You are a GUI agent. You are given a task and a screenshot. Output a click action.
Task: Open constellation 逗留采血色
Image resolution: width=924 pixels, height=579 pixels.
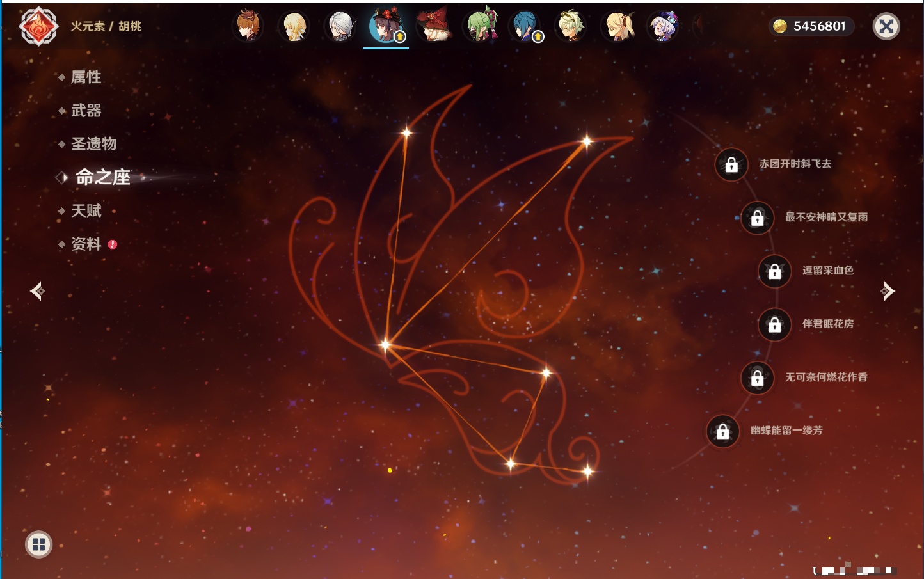coord(828,271)
